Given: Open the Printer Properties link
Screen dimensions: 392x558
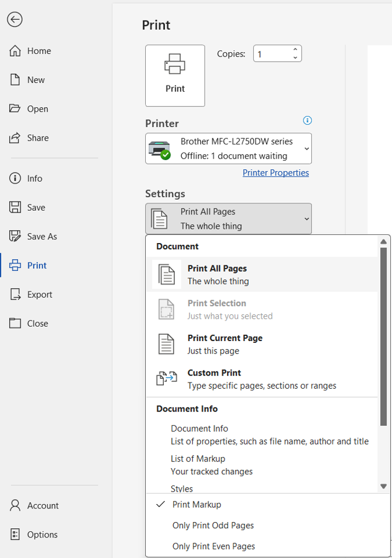Looking at the screenshot, I should (275, 172).
